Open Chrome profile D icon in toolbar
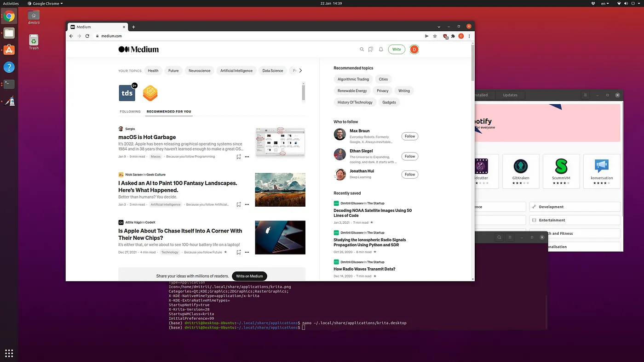 click(461, 36)
